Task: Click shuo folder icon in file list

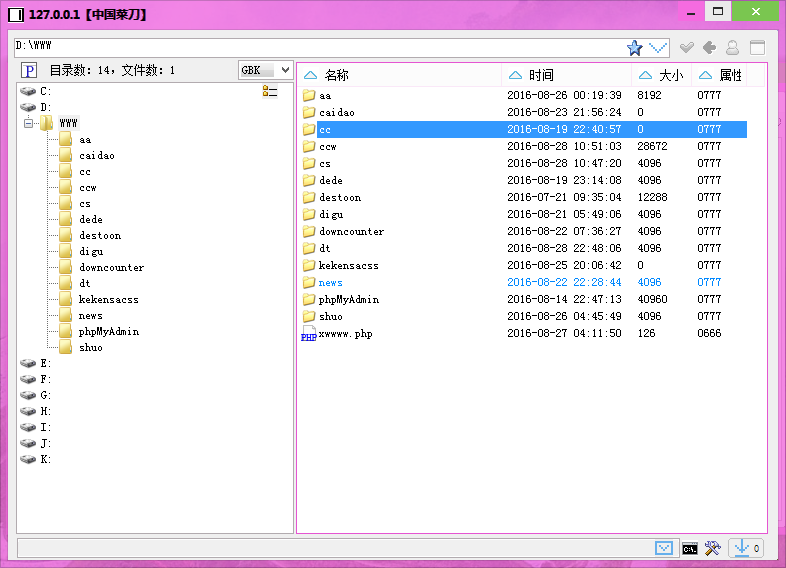Action: (x=309, y=316)
